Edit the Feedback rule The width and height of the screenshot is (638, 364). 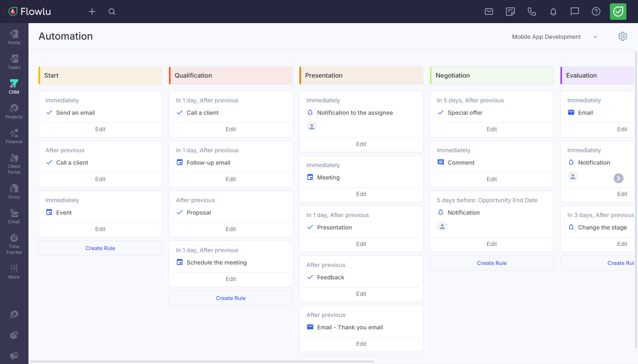pyautogui.click(x=361, y=294)
